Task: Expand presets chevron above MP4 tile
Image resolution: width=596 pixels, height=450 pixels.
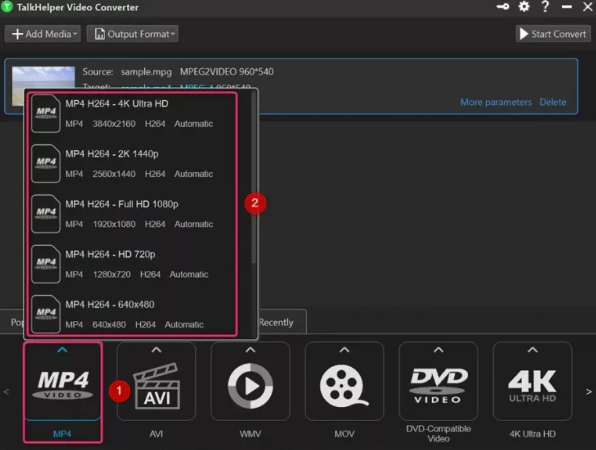Action: click(x=62, y=350)
